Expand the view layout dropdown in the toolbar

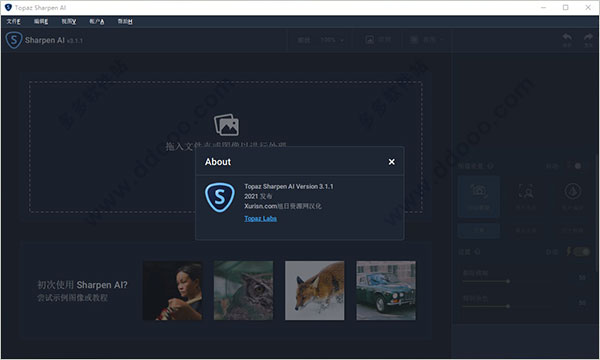tap(426, 40)
